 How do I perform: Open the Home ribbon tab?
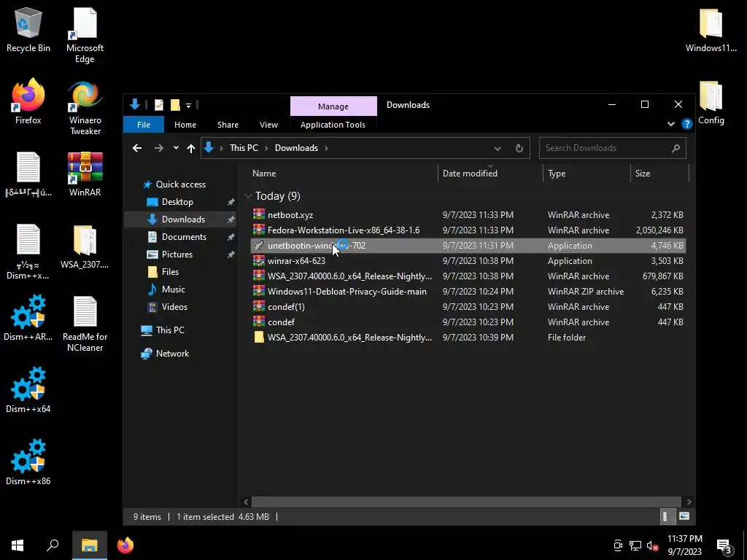tap(185, 124)
